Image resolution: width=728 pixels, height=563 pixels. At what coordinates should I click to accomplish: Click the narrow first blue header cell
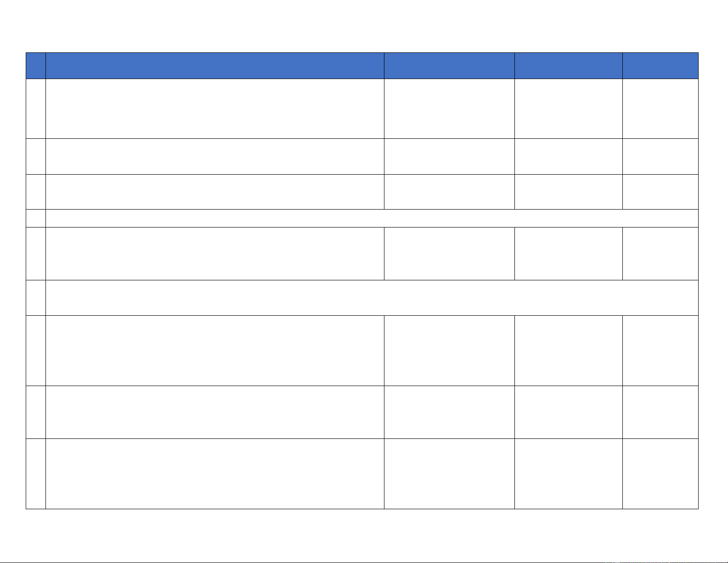(x=36, y=66)
